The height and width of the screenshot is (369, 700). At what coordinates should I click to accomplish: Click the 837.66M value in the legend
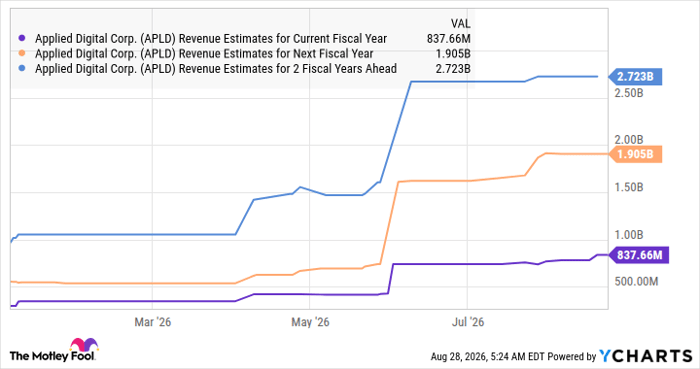[x=448, y=39]
